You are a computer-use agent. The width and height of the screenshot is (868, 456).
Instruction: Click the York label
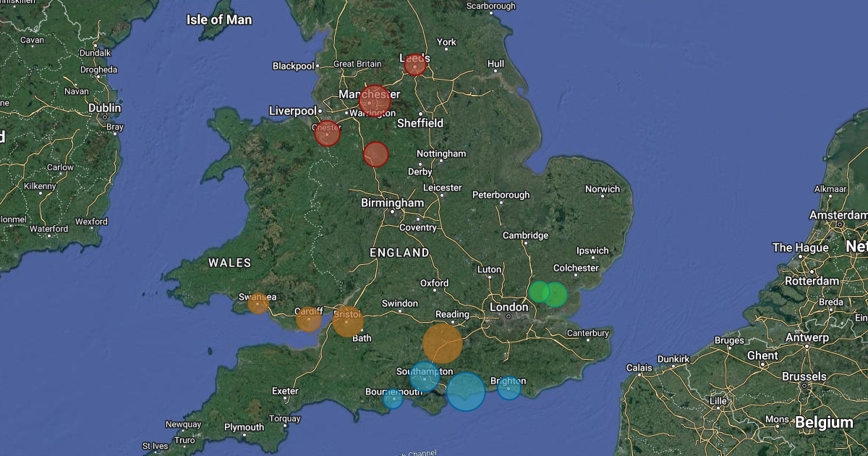coord(446,42)
